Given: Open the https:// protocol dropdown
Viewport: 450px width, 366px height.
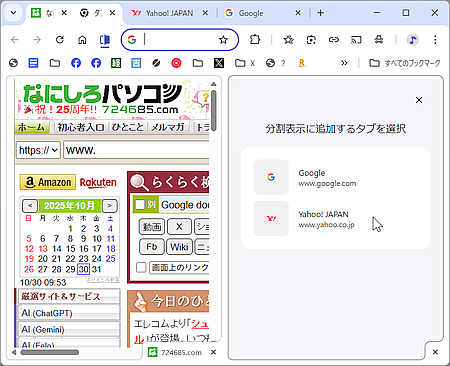Looking at the screenshot, I should [x=38, y=150].
